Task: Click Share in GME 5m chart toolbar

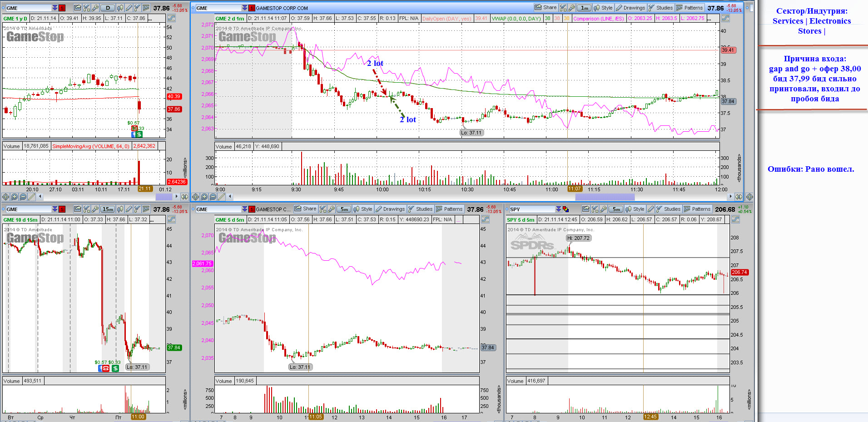Action: pyautogui.click(x=305, y=209)
